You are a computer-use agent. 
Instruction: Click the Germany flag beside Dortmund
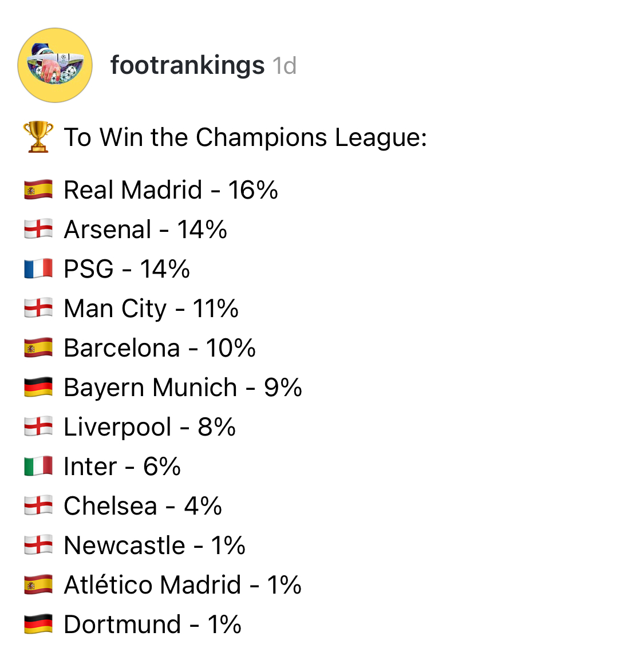tap(38, 624)
